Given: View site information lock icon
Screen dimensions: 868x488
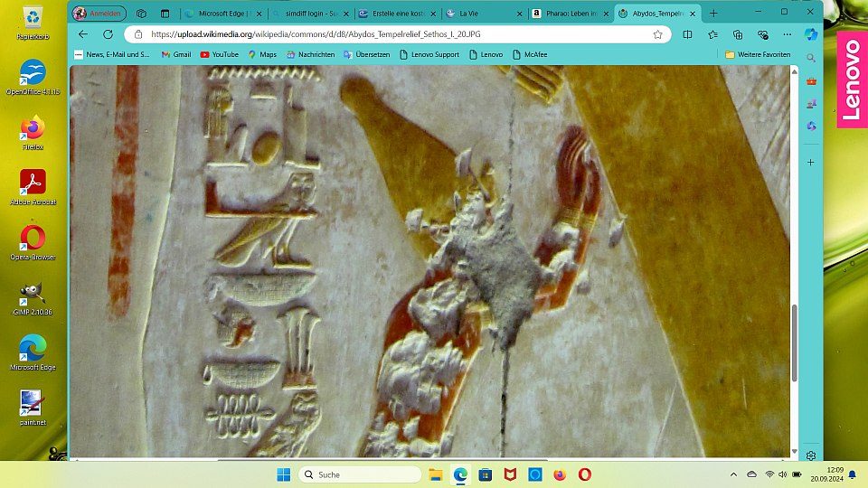Looking at the screenshot, I should 138,34.
